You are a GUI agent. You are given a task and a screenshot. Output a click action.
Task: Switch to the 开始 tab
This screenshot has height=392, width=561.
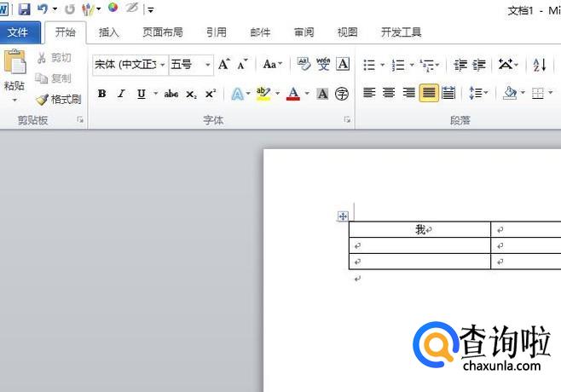pos(66,32)
